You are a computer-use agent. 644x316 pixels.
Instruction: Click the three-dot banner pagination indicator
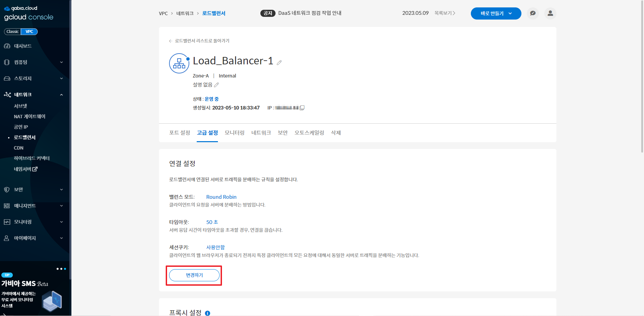click(61, 269)
